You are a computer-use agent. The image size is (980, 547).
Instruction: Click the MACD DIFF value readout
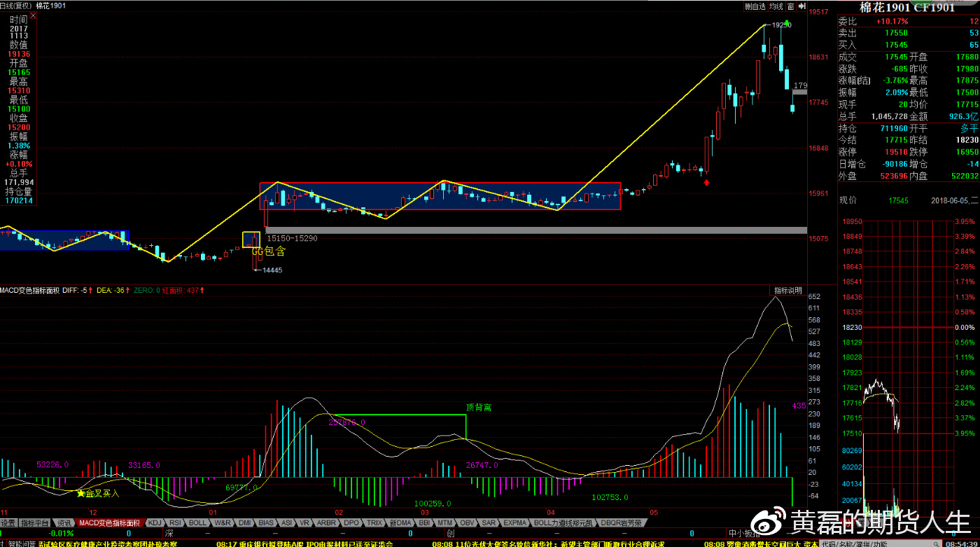tap(78, 290)
